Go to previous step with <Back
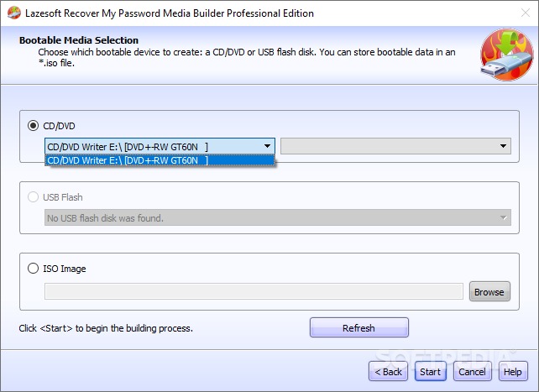This screenshot has width=539, height=392. coord(389,371)
